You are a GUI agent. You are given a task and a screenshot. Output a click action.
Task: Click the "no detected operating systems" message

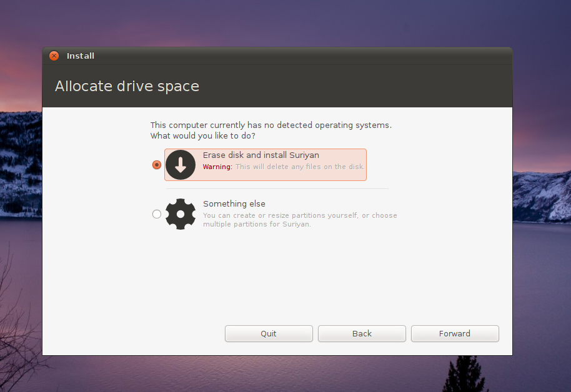[x=271, y=130]
